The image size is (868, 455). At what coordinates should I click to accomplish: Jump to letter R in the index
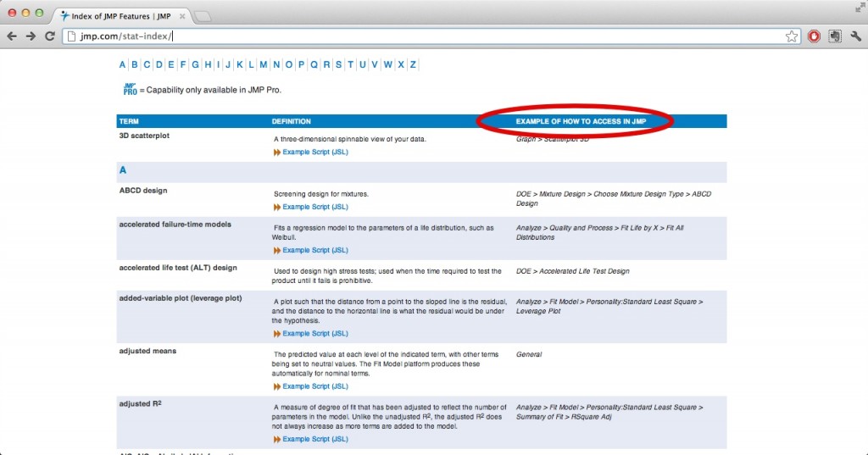coord(326,64)
